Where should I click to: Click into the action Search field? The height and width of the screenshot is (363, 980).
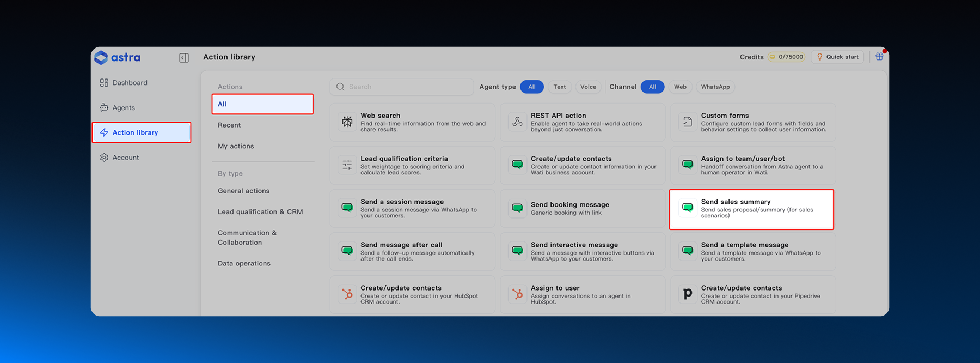point(402,87)
